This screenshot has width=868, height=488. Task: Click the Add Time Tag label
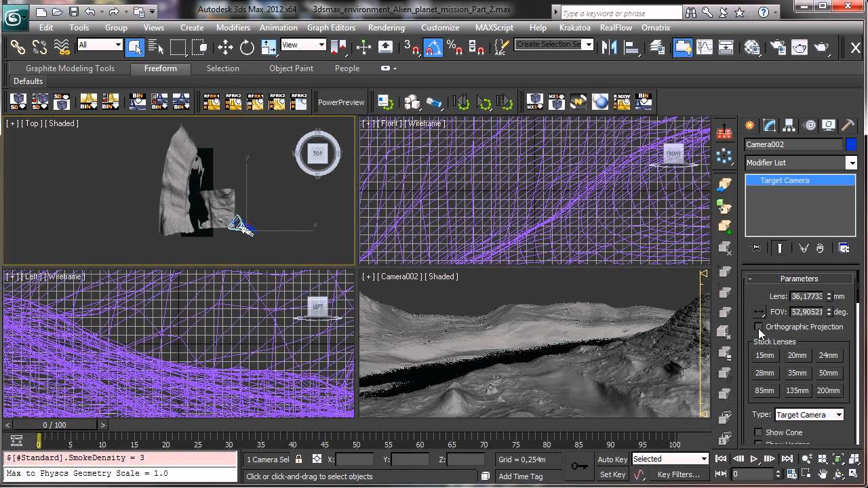[521, 476]
